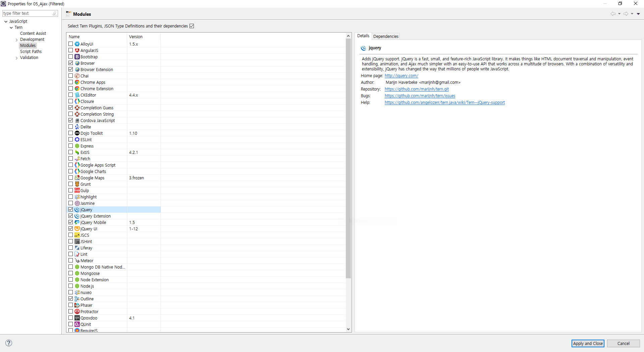Open the jquery.com home page link
Image resolution: width=644 pixels, height=352 pixels.
pos(401,76)
